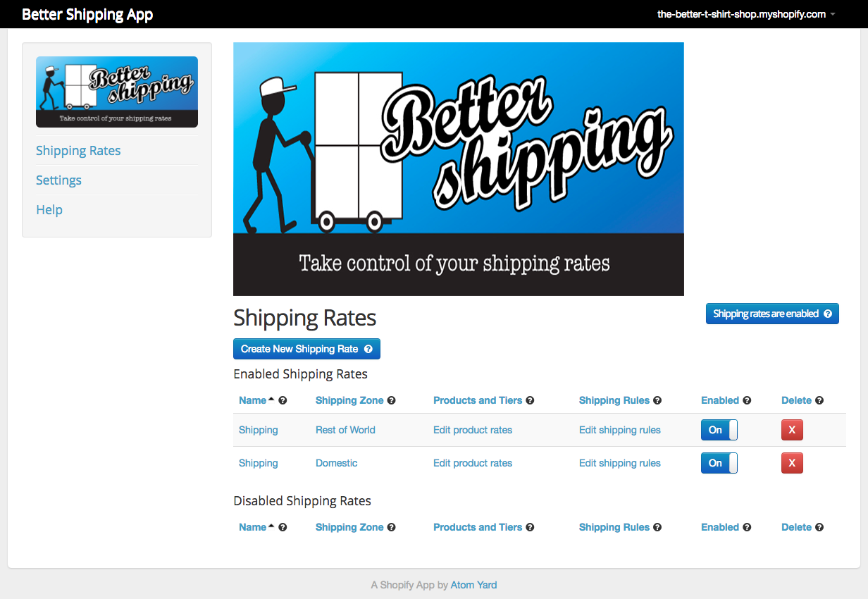The width and height of the screenshot is (868, 599).
Task: Click help icon beside Products and Tiers in Disabled table
Action: tap(530, 527)
